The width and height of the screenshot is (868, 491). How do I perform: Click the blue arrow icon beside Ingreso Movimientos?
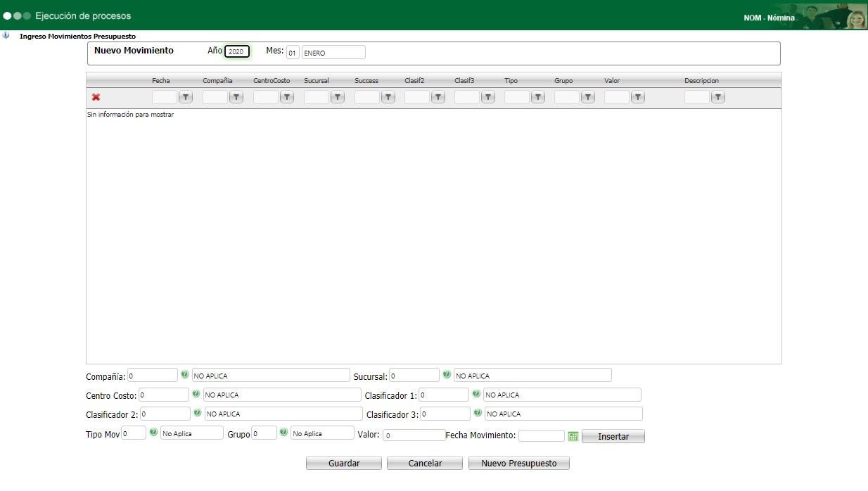pos(6,35)
